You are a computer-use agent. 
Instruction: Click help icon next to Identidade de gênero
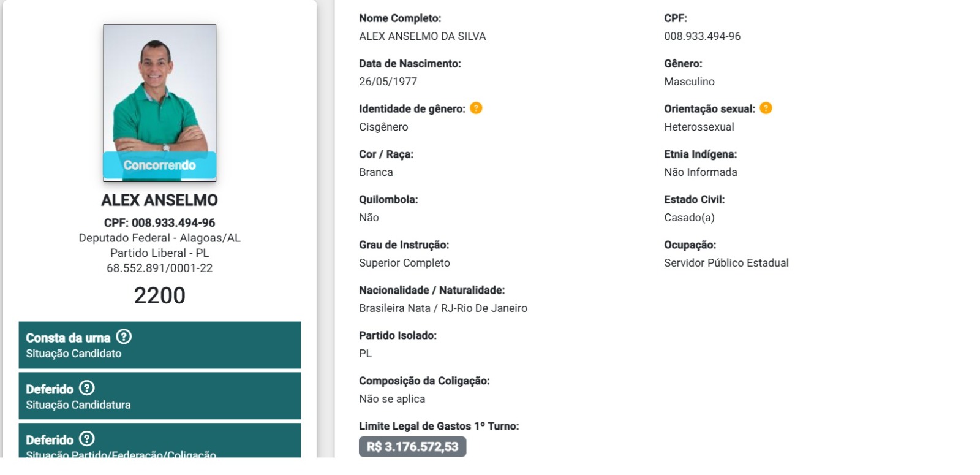coord(476,108)
